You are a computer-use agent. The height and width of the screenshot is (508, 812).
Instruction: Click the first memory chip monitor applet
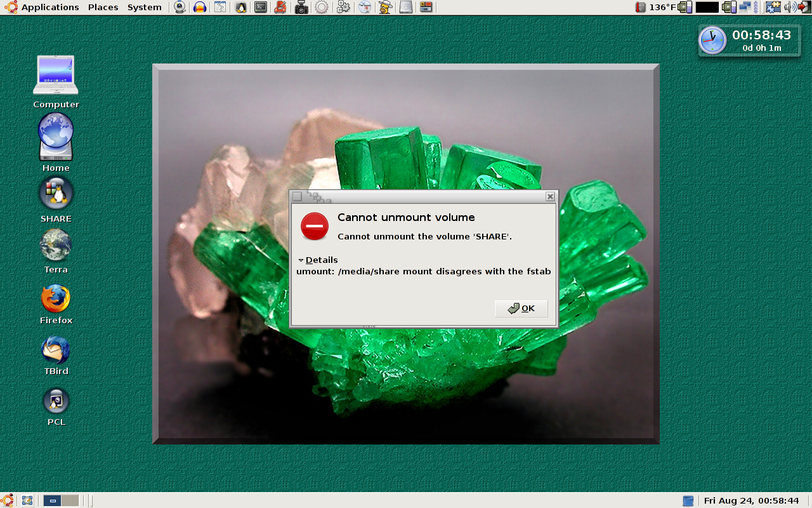click(685, 7)
